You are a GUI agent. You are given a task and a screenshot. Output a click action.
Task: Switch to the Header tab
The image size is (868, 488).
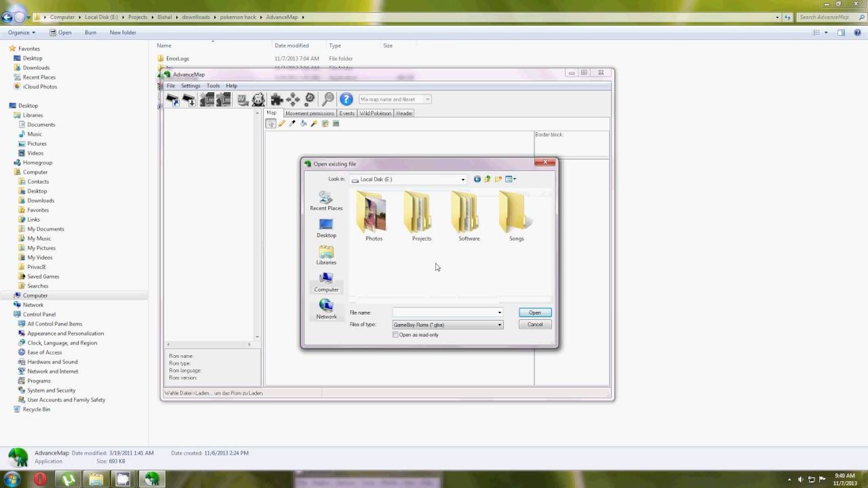[404, 113]
